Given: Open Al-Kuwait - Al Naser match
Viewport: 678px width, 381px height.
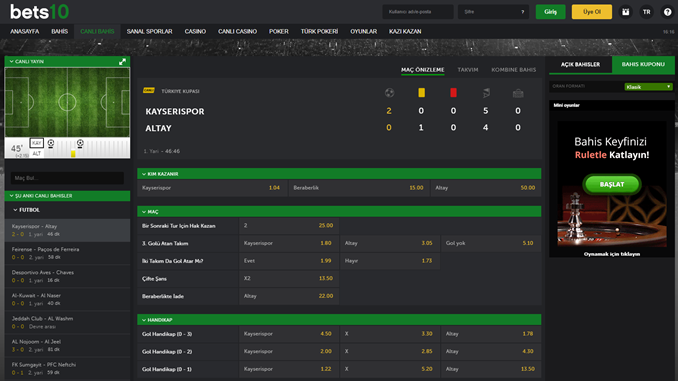Looking at the screenshot, I should pos(67,299).
